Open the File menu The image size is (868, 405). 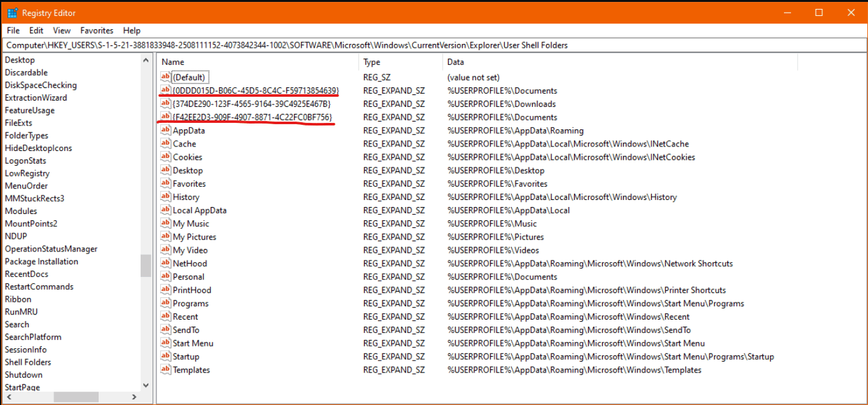13,31
